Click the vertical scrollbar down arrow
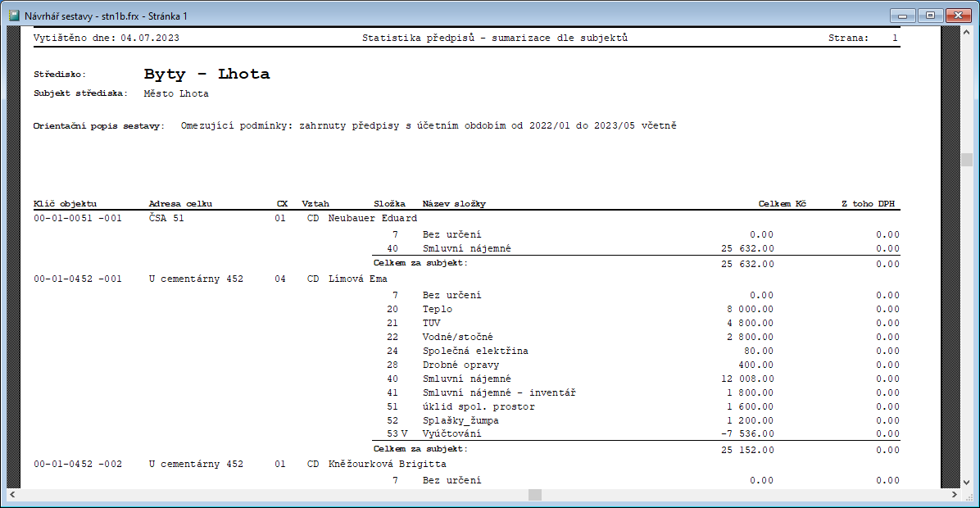 (x=967, y=483)
